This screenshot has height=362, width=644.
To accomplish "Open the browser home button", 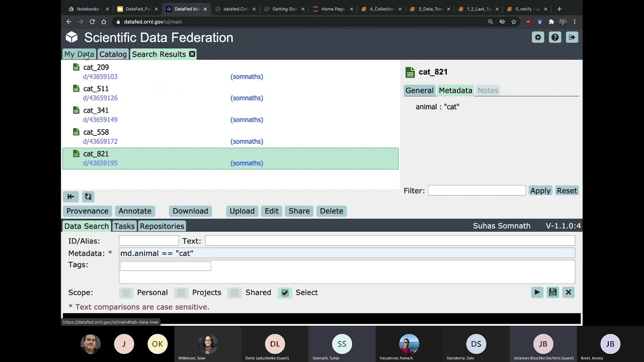I will (x=104, y=22).
